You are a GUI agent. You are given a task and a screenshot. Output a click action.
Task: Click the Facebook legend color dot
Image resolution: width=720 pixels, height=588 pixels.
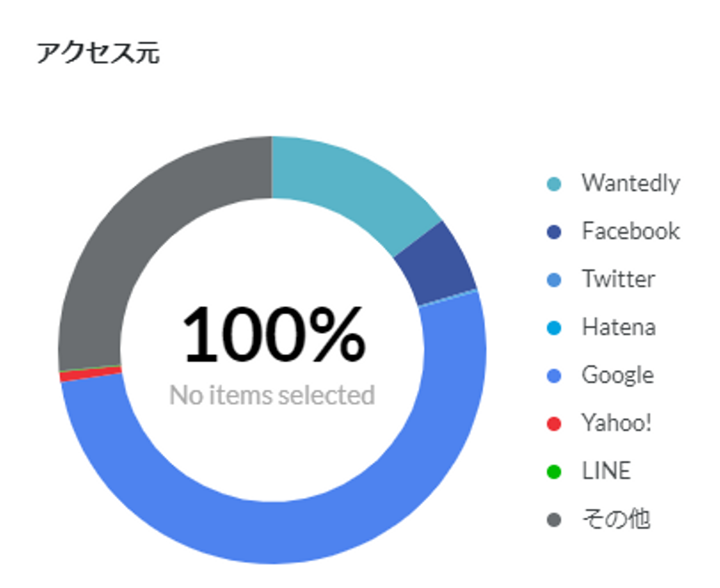(x=554, y=232)
